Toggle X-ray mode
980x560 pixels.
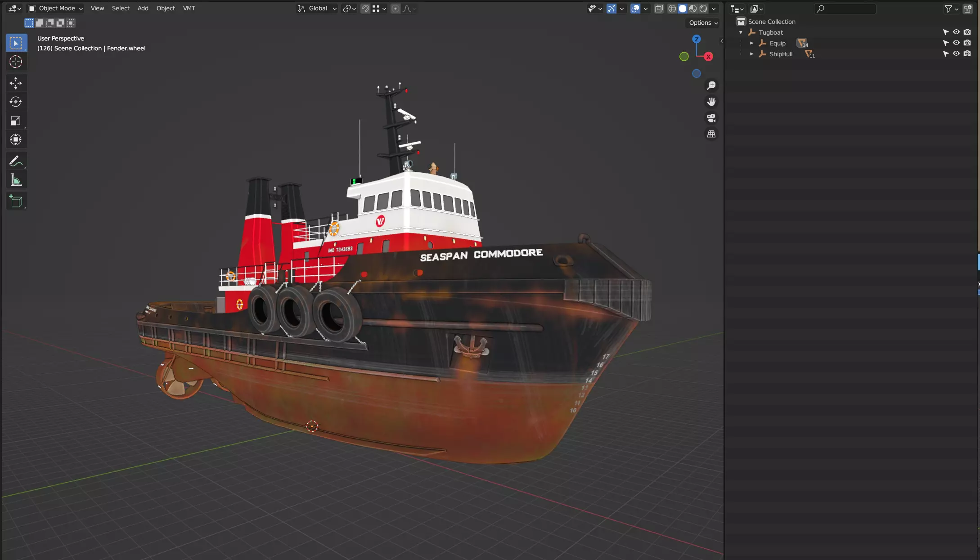[659, 9]
